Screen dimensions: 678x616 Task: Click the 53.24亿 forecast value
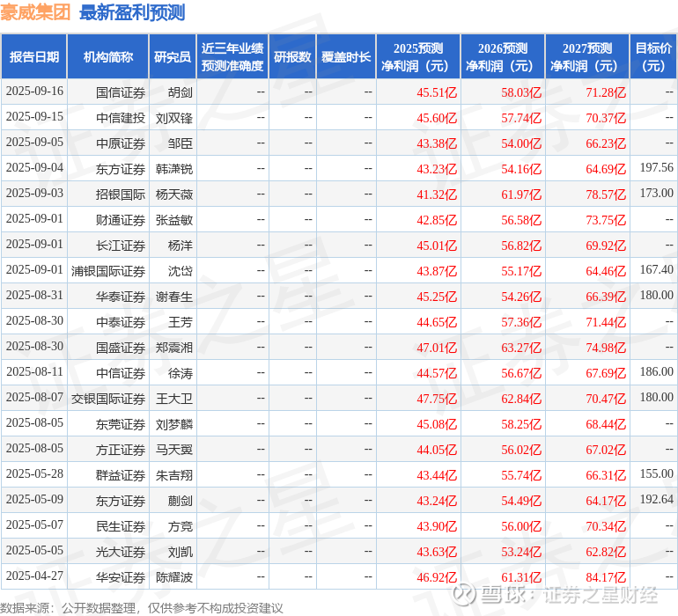pyautogui.click(x=521, y=552)
